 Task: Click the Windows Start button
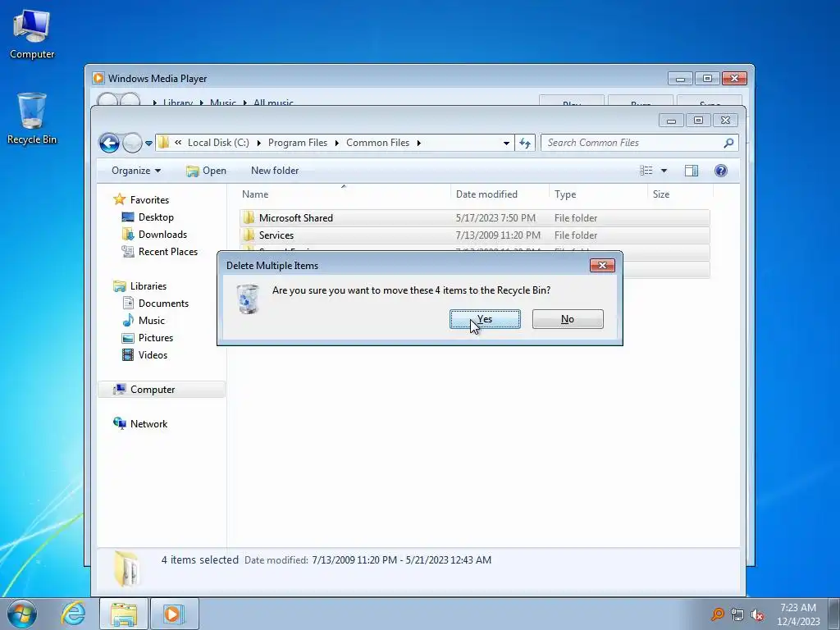[x=22, y=614]
